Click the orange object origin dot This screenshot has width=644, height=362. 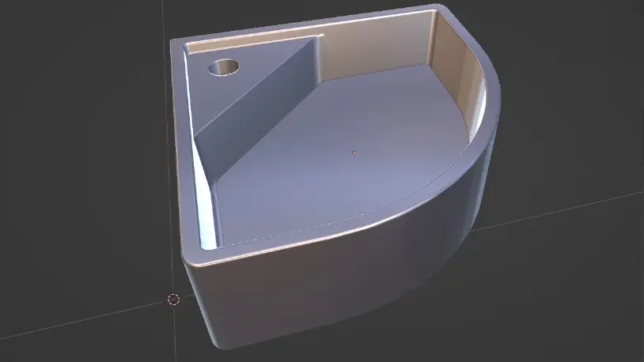[354, 151]
